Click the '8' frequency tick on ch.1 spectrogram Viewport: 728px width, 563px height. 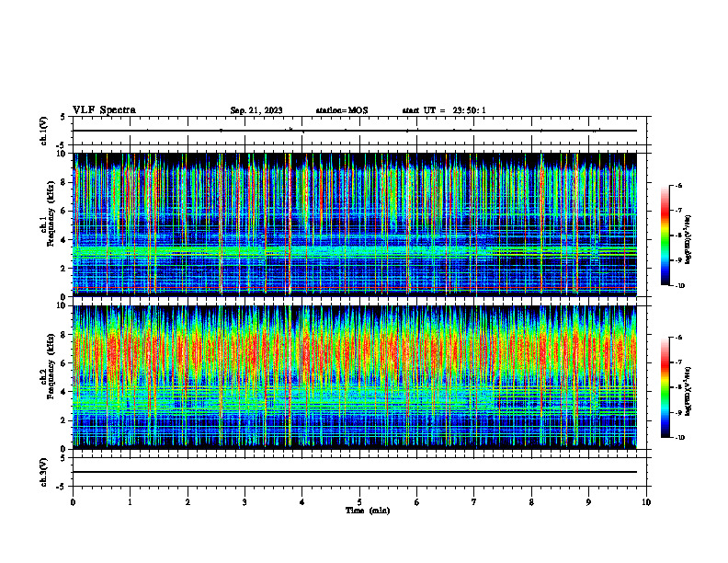pos(63,182)
